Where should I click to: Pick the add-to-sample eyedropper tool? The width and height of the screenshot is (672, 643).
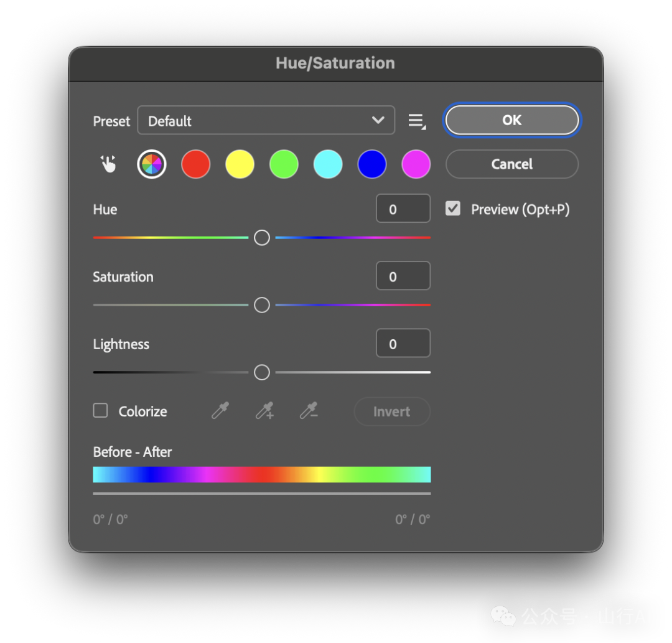[x=265, y=411]
